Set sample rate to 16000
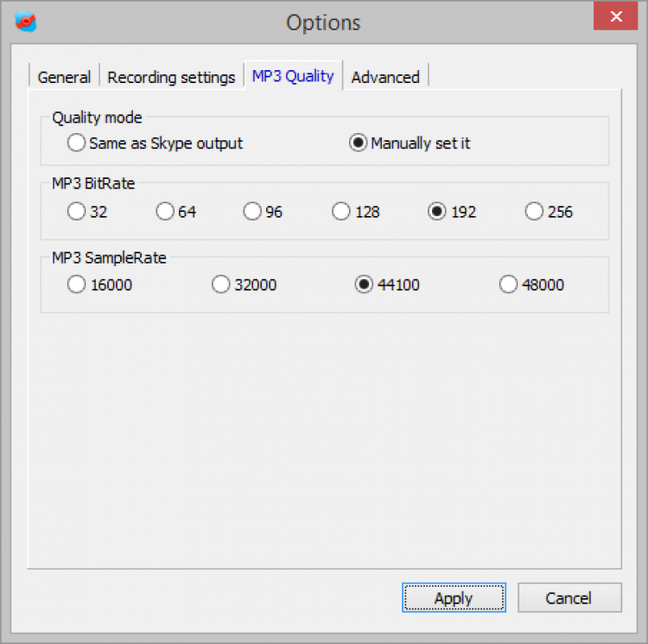 point(77,284)
